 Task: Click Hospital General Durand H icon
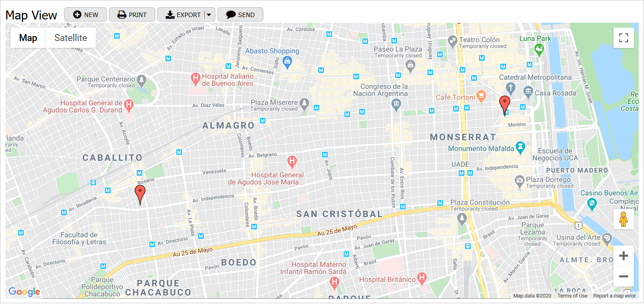(x=129, y=105)
